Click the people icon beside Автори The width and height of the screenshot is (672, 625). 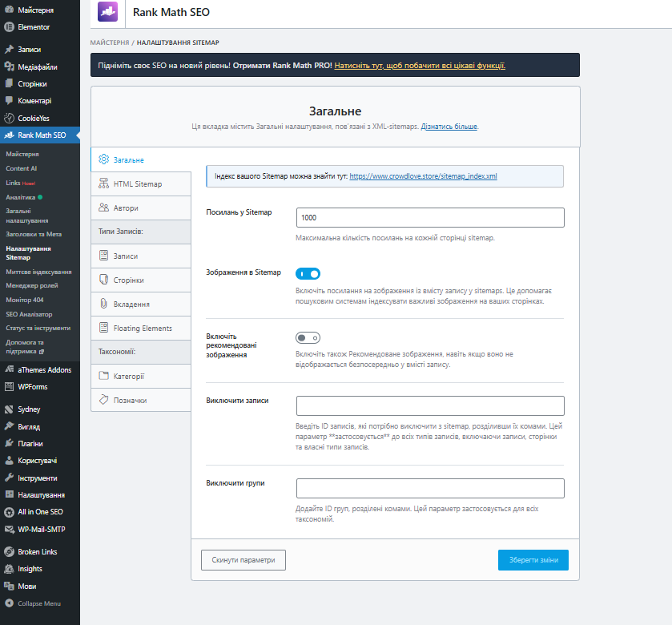[103, 208]
